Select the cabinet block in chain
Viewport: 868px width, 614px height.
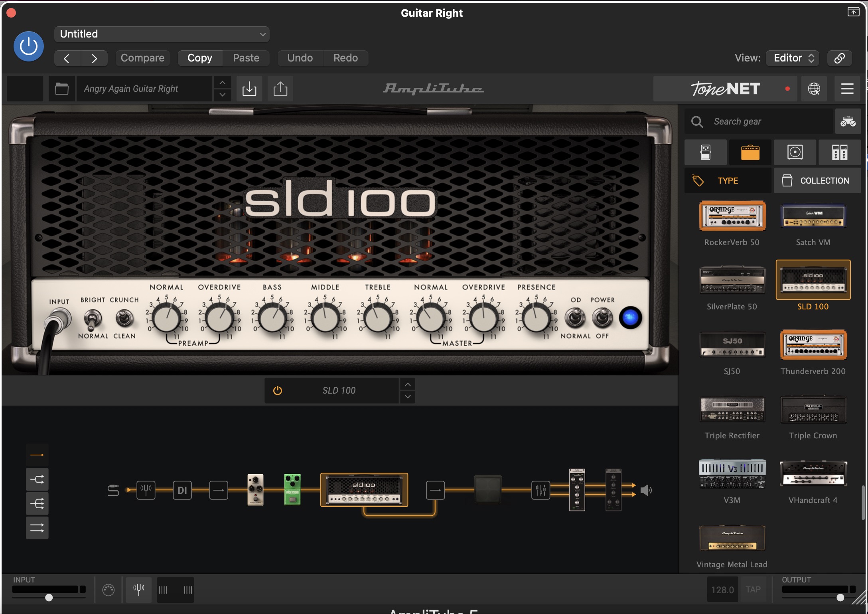click(x=488, y=489)
